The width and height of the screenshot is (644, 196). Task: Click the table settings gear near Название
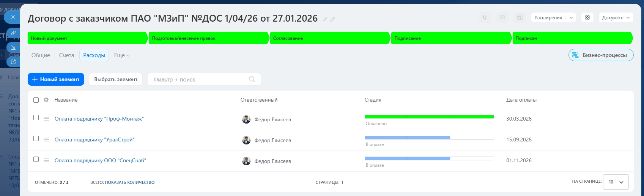point(46,100)
